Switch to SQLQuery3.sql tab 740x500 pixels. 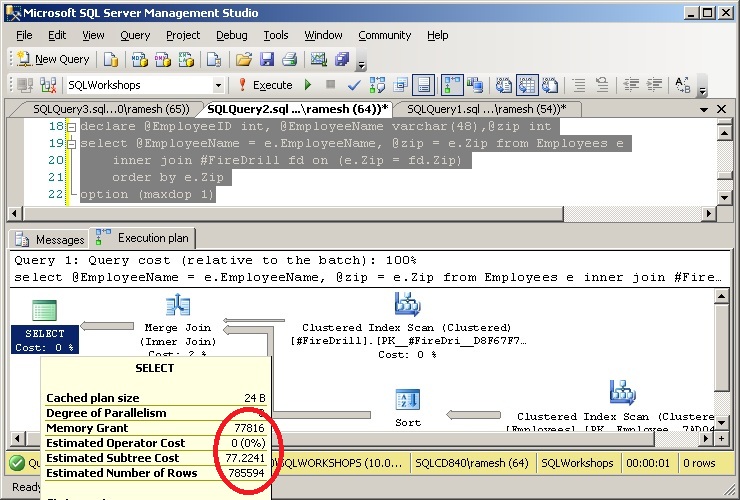point(111,109)
